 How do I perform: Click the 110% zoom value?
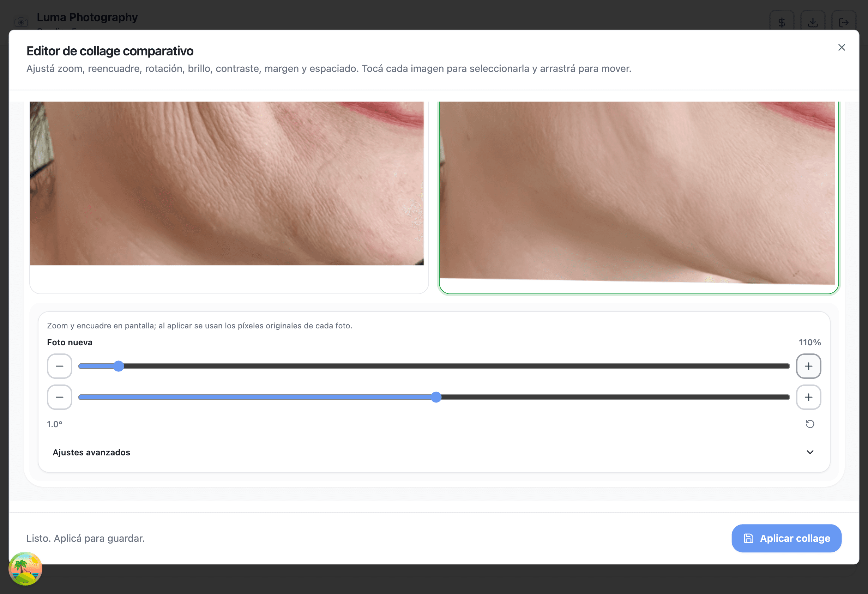(x=809, y=343)
